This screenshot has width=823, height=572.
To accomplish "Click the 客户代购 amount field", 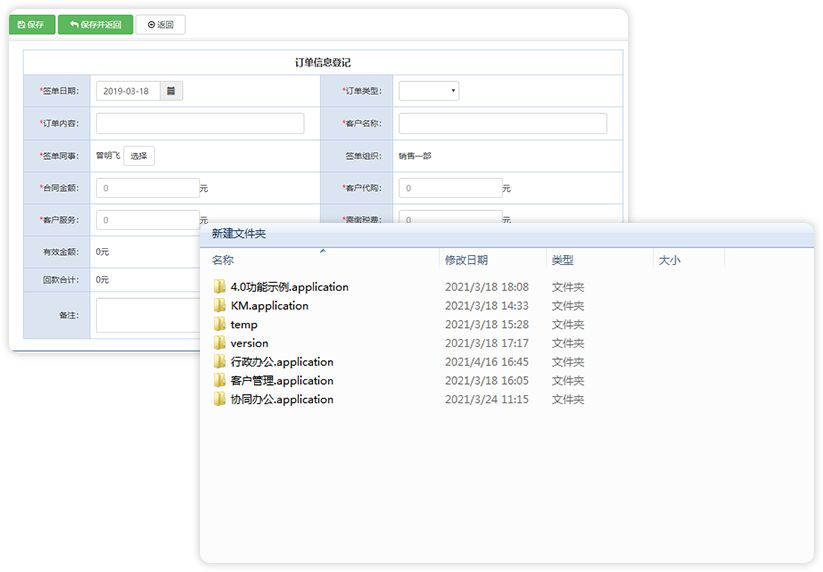I will tap(450, 188).
